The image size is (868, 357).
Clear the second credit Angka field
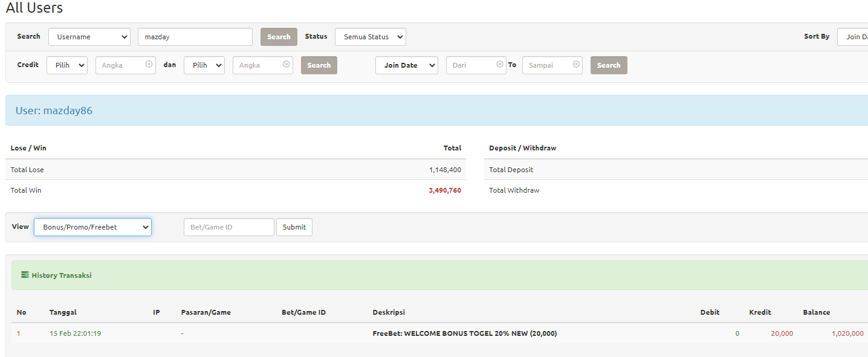click(286, 64)
